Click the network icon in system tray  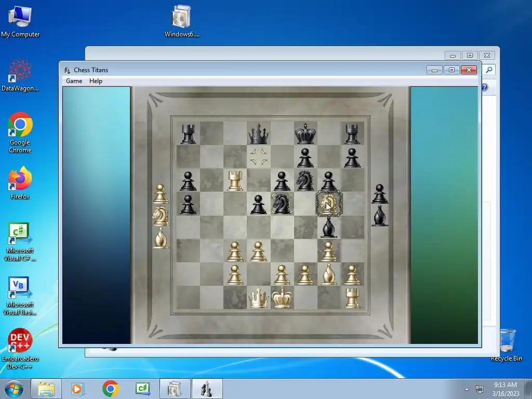[x=480, y=389]
